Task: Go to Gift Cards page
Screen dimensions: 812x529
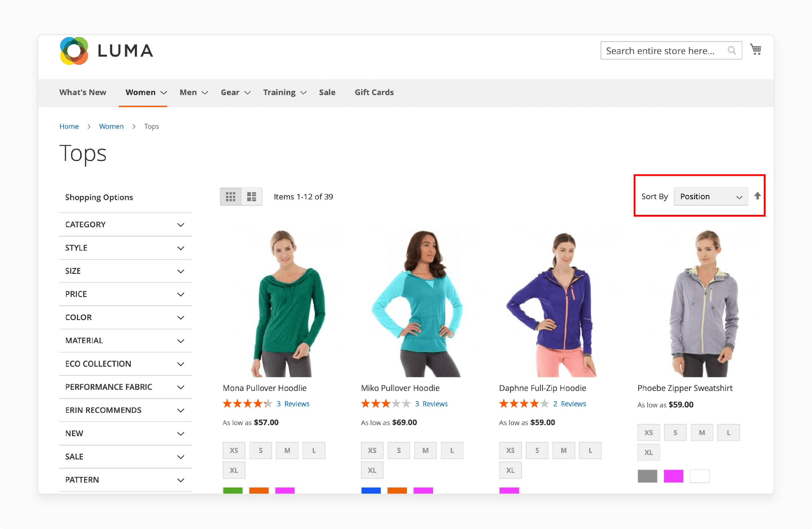Action: tap(374, 92)
